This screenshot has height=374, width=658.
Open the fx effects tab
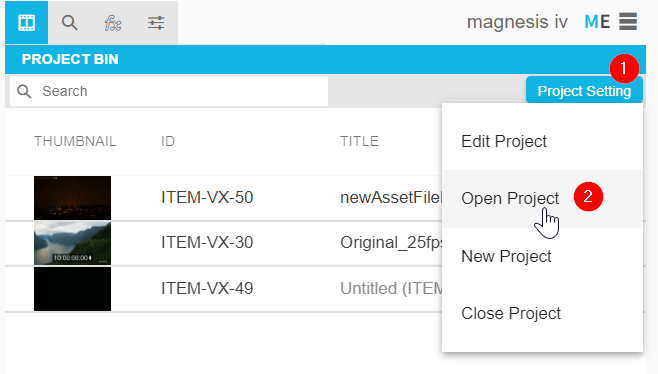pyautogui.click(x=113, y=22)
